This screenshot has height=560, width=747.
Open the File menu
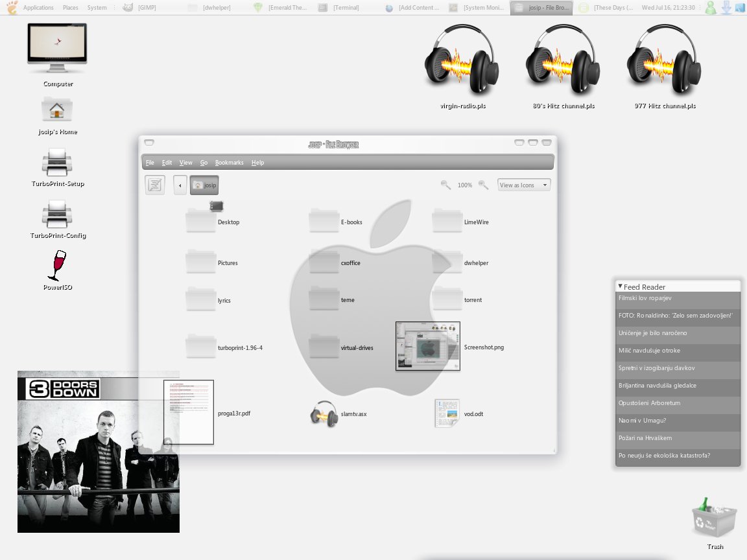150,163
